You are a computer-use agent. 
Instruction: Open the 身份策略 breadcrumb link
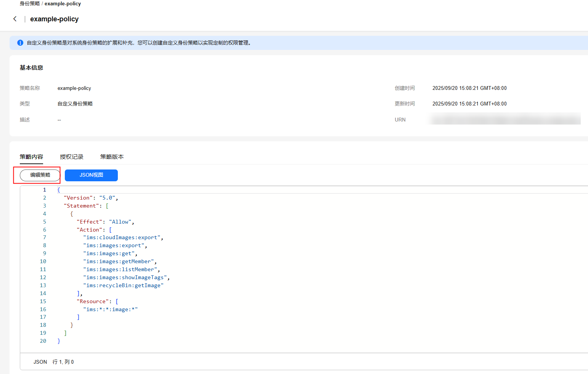coord(30,3)
